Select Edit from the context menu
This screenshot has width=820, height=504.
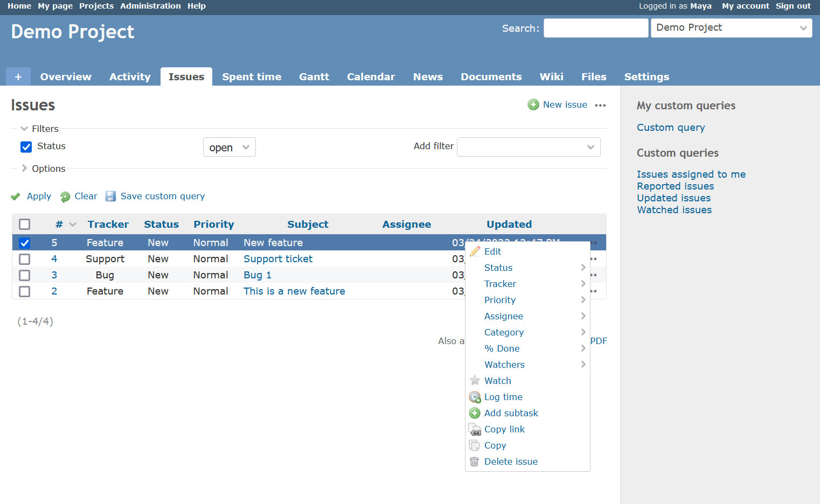[492, 251]
